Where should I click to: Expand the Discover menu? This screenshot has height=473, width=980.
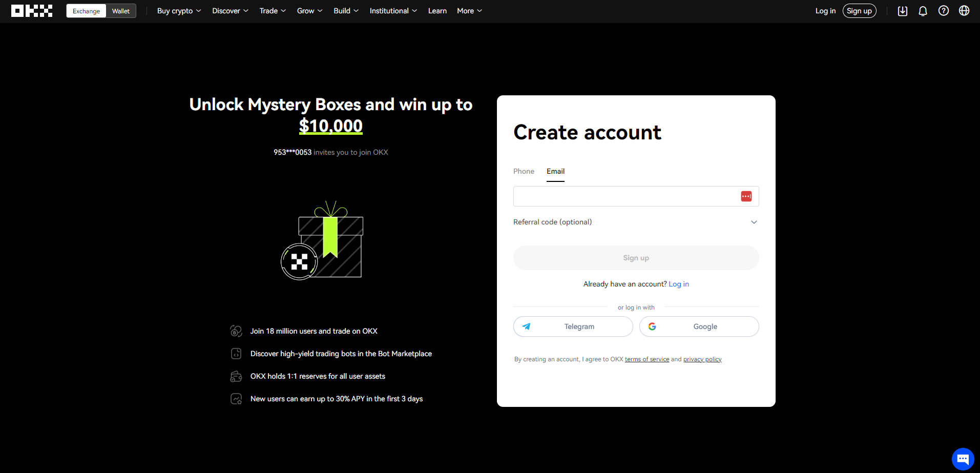click(230, 11)
